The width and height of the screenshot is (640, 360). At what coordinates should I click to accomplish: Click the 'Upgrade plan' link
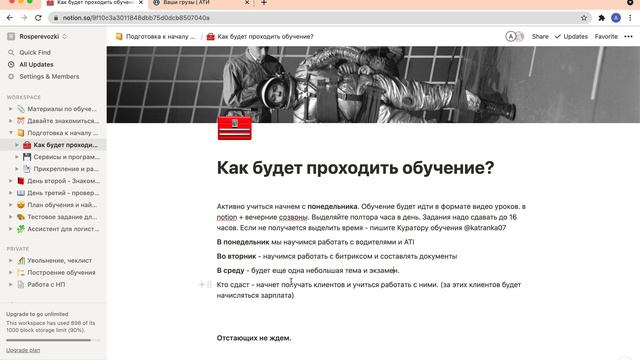(23, 350)
